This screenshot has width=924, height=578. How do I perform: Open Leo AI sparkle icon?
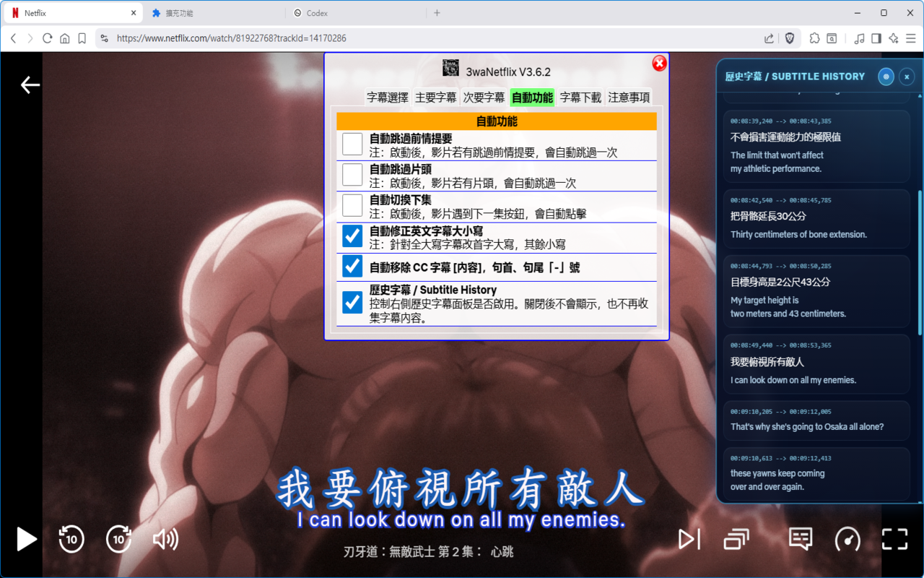tap(894, 38)
